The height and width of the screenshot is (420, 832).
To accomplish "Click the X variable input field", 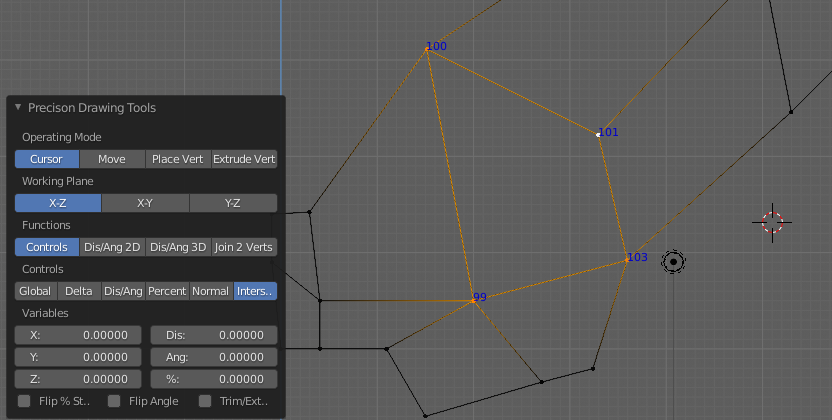I will click(78, 335).
